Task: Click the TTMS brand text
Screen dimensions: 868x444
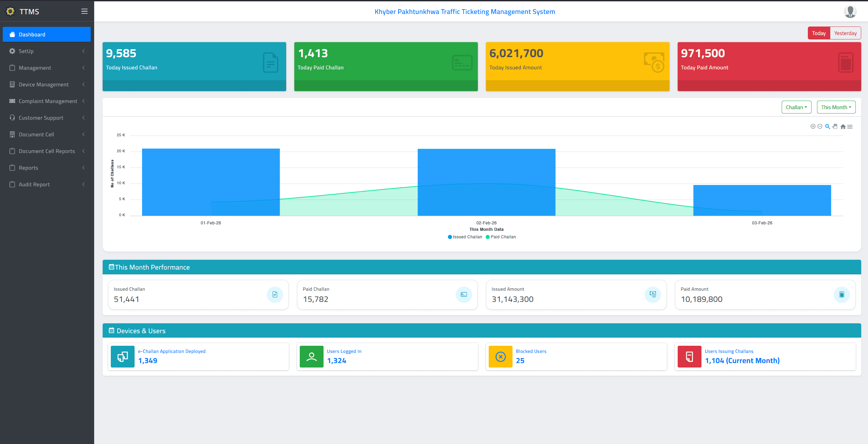Action: 29,12
